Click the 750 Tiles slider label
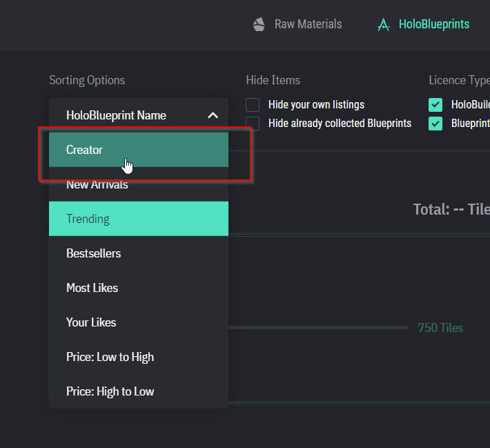Viewport: 490px width, 448px height. (x=440, y=328)
